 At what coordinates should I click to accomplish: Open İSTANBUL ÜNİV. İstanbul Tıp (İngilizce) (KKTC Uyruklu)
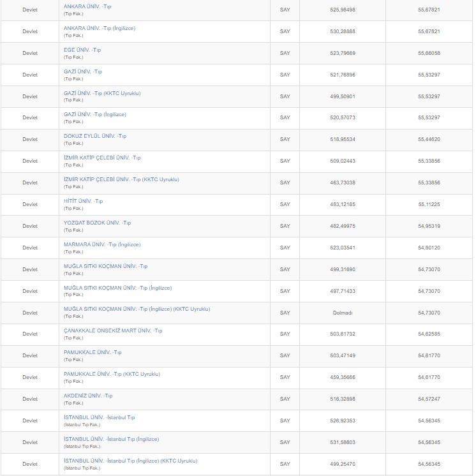pos(130,461)
